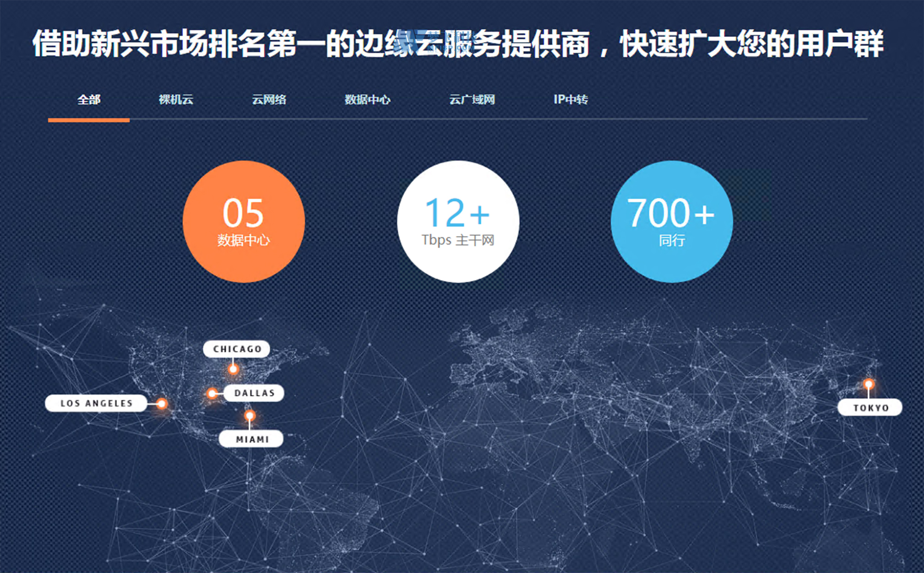This screenshot has width=924, height=573.
Task: Click the CHICAGO location label
Action: coord(237,349)
